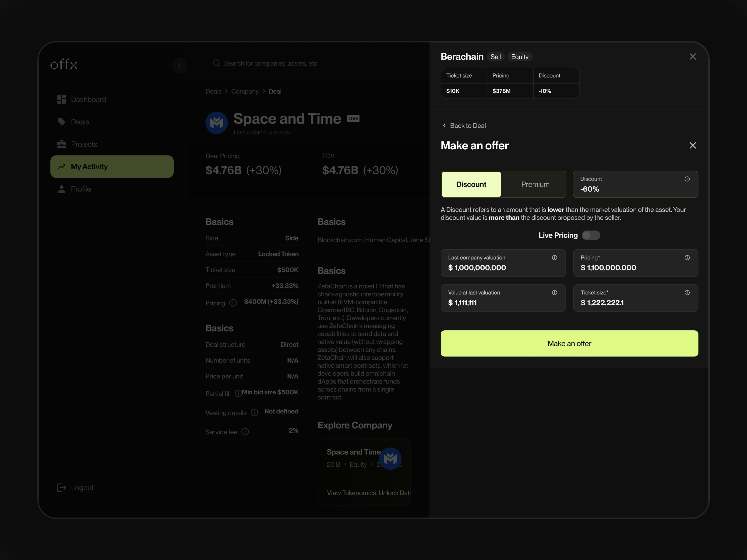The height and width of the screenshot is (560, 747).
Task: Go to Company breadcrumb
Action: (245, 91)
